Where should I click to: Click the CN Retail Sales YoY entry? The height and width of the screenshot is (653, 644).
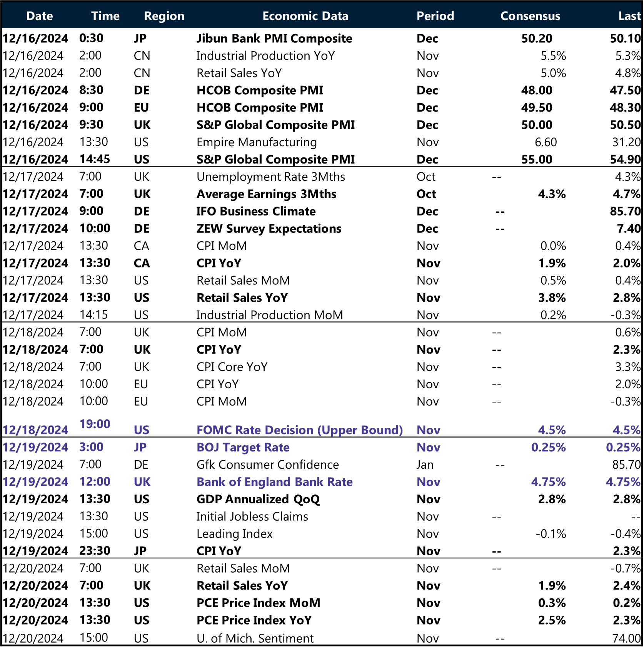[239, 73]
